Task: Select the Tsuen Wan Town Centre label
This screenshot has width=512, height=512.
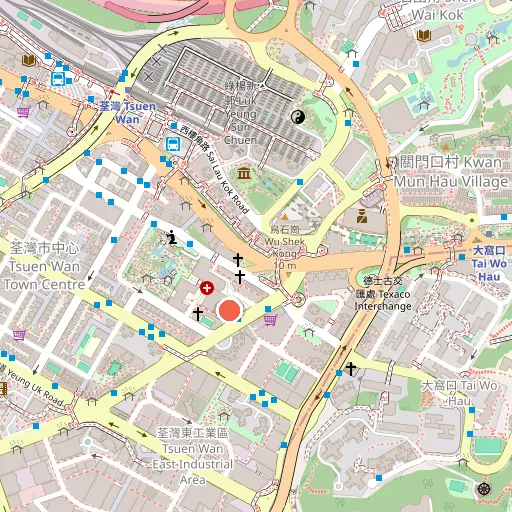Action: coord(45,266)
